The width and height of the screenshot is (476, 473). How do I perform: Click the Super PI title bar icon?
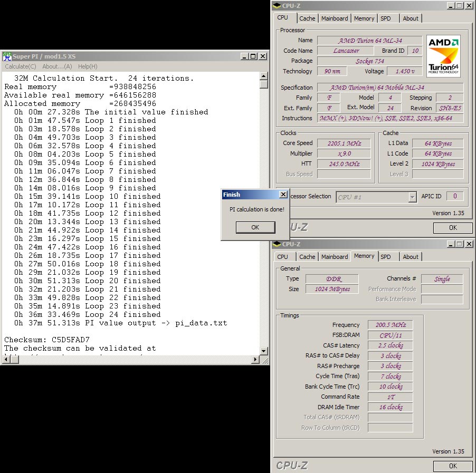click(x=7, y=56)
